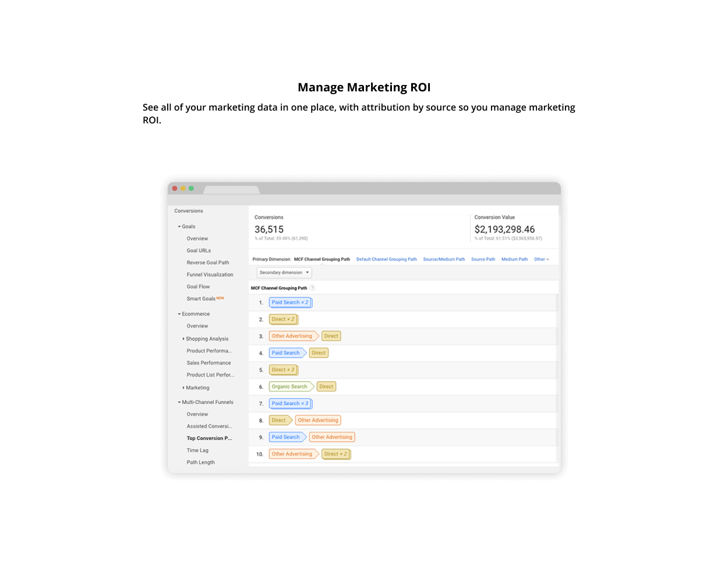Open Sales Performance report
728x582 pixels.
(208, 363)
